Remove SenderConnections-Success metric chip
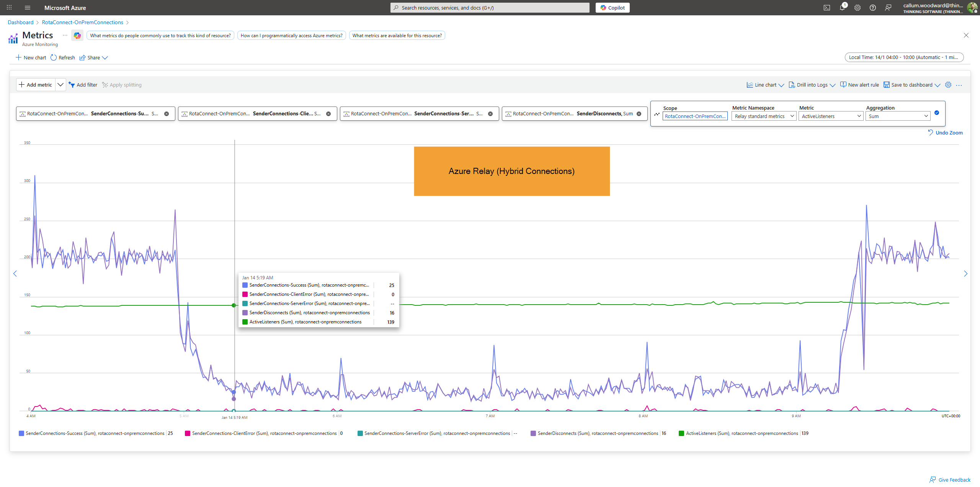The image size is (980, 487). pos(167,114)
